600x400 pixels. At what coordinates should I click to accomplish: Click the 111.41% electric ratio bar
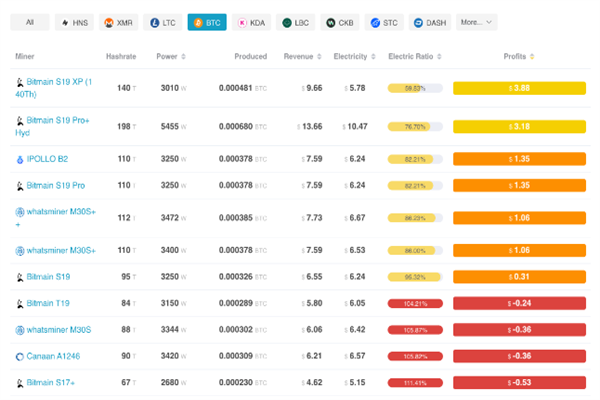tap(415, 383)
